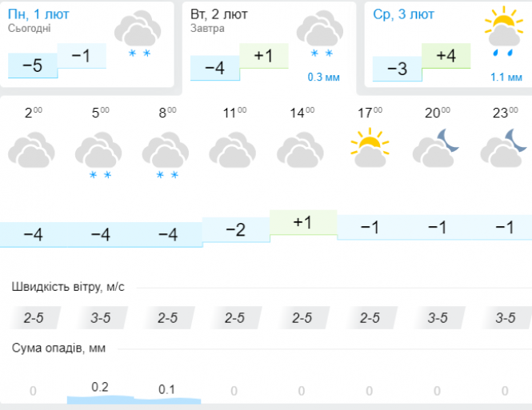This screenshot has height=410, width=532.
Task: Click the 0.2 mm precipitation bar
Action: pos(100,396)
